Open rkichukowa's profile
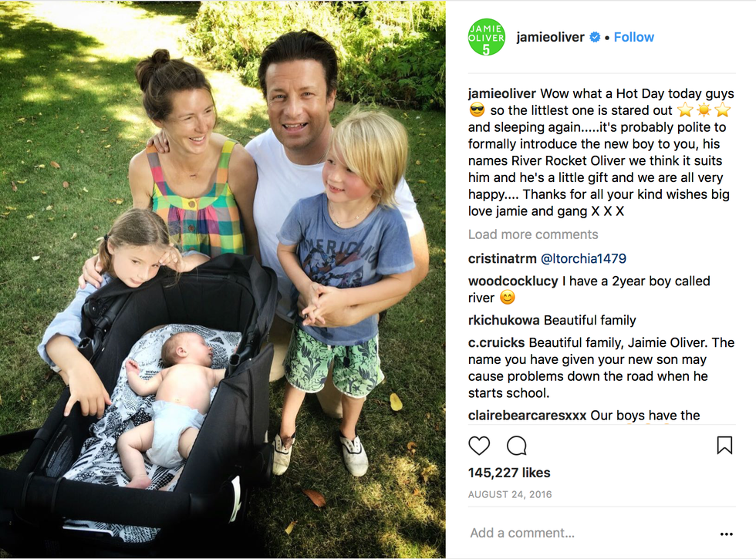Image resolution: width=756 pixels, height=559 pixels. point(503,320)
